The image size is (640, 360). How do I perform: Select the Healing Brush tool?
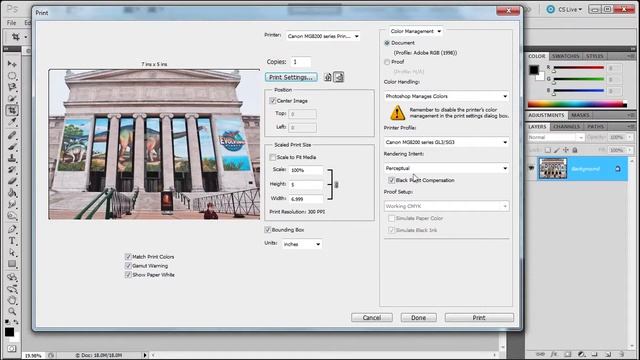pyautogui.click(x=12, y=135)
